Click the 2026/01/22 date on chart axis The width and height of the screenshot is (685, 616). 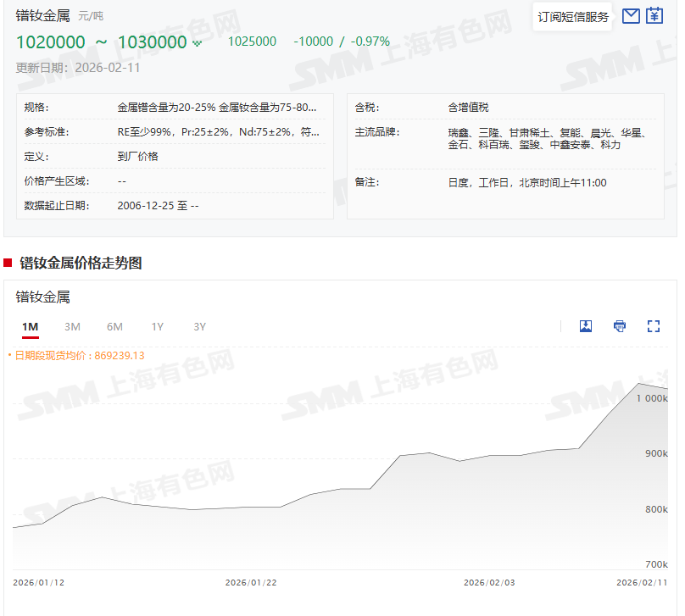coord(251,583)
